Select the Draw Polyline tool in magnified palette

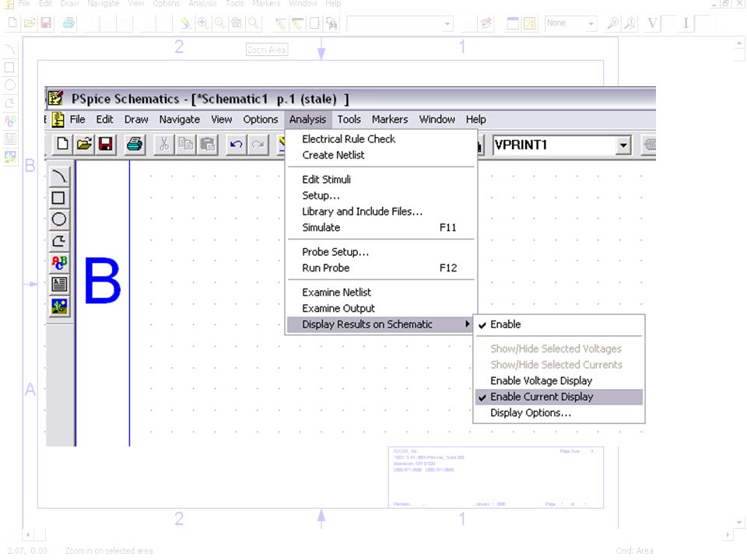pos(59,241)
